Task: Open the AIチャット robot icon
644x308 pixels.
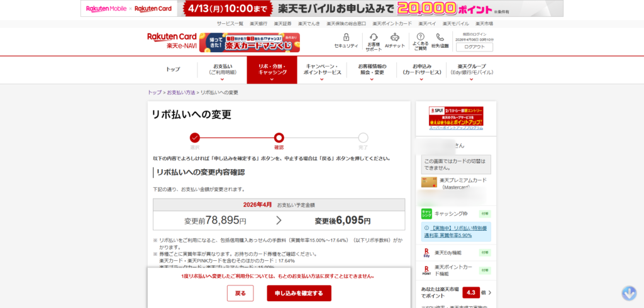Action: (x=394, y=37)
